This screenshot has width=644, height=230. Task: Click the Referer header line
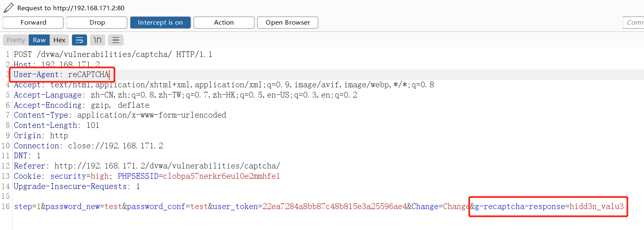point(147,166)
